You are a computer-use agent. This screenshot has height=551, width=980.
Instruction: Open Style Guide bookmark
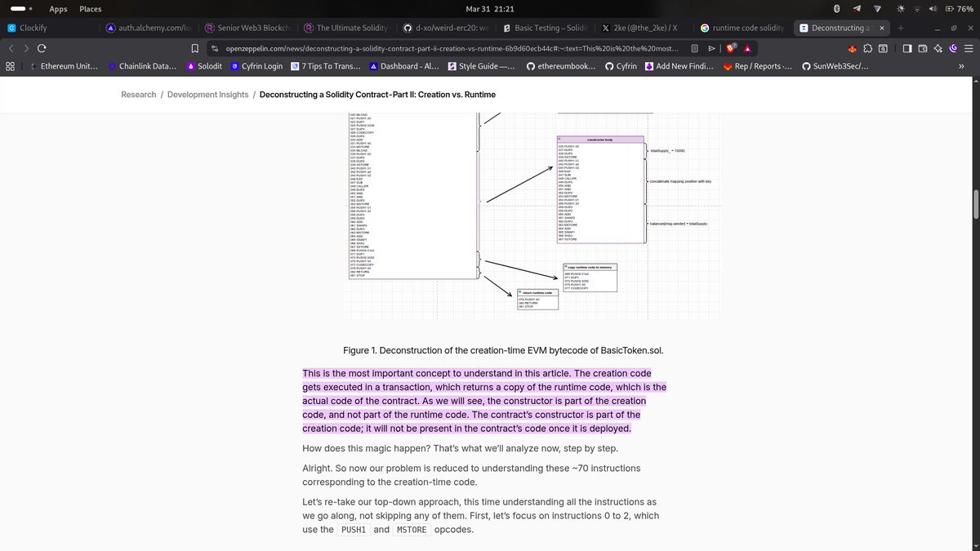[481, 66]
